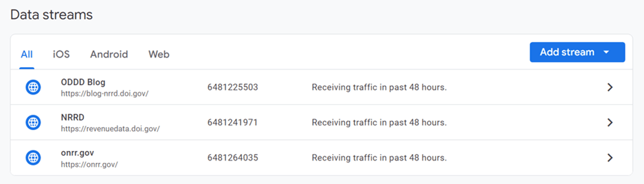Select stream ID 6481241971
This screenshot has width=644, height=184.
point(232,122)
